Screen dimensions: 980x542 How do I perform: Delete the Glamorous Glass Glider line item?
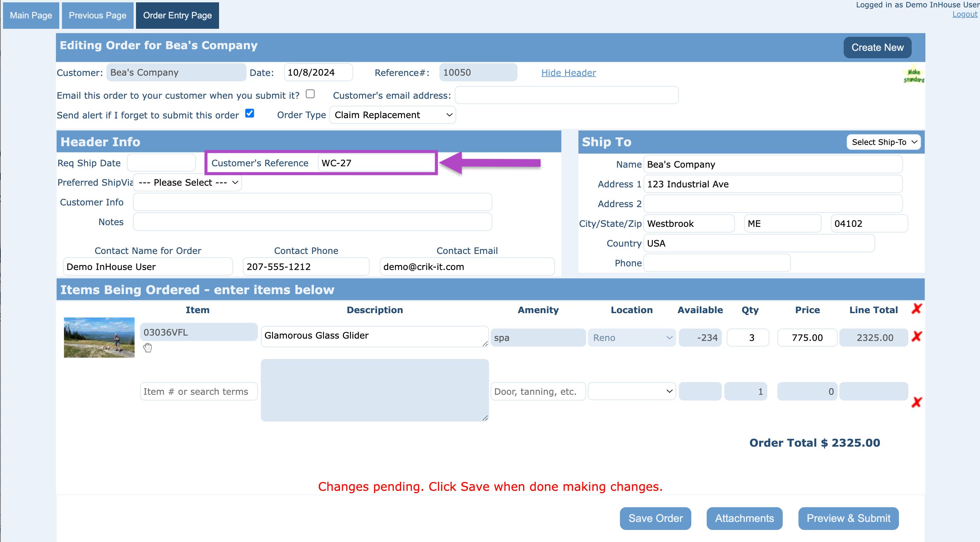pos(916,336)
